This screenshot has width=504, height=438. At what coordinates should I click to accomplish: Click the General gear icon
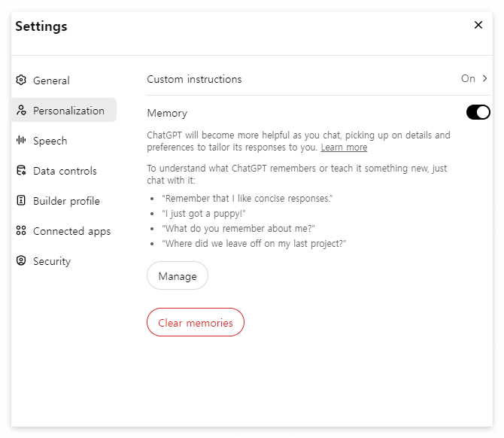click(x=21, y=80)
